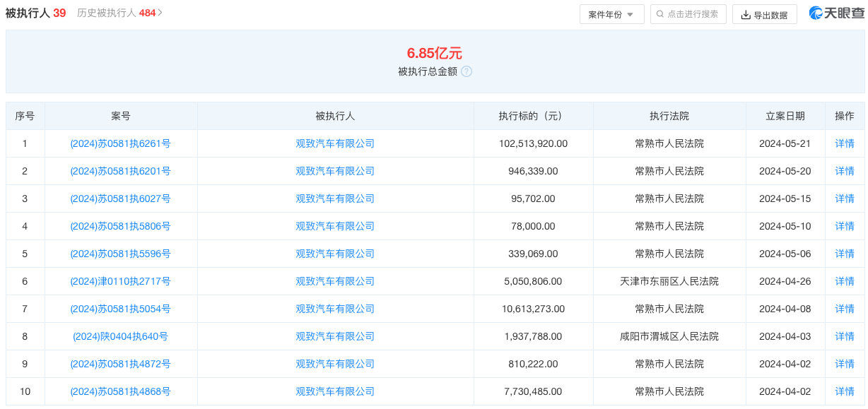Screen dimensions: 868x409
Task: Open the 案件年份 dropdown
Action: point(611,14)
